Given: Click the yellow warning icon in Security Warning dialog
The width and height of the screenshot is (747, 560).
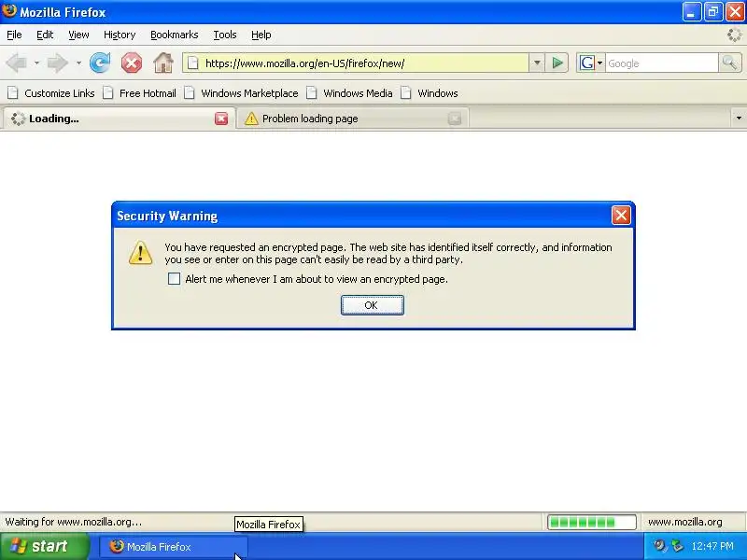Looking at the screenshot, I should [x=141, y=252].
